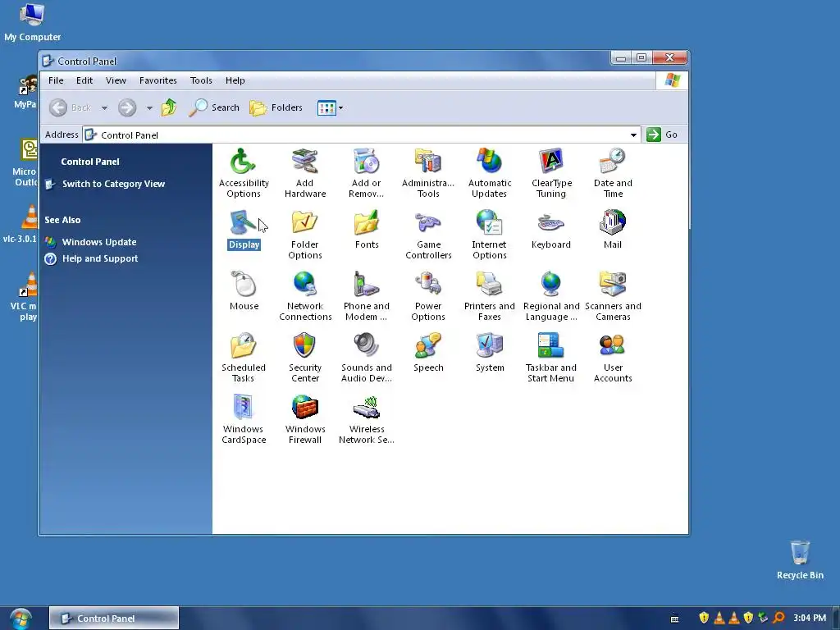Open the View menu
The width and height of the screenshot is (840, 630).
tap(116, 80)
